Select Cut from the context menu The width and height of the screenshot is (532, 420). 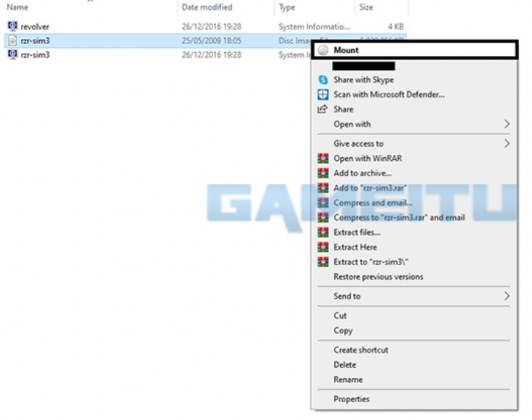340,316
